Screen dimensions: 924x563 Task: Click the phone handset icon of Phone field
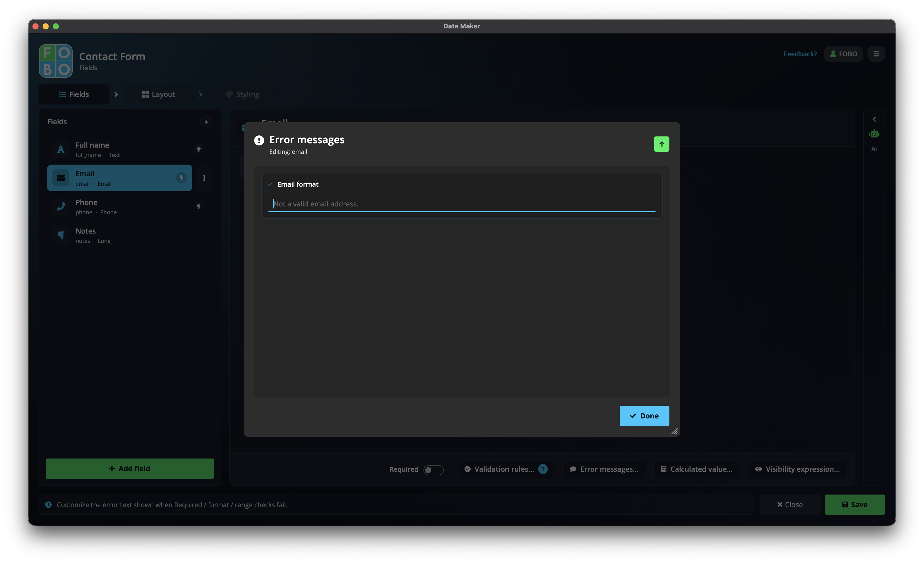click(x=61, y=206)
